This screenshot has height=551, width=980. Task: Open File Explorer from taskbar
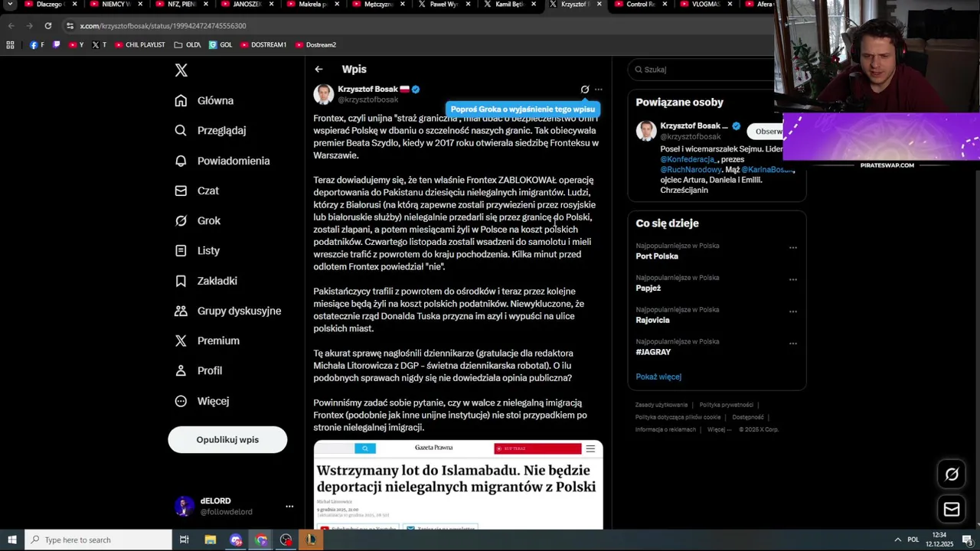click(211, 540)
